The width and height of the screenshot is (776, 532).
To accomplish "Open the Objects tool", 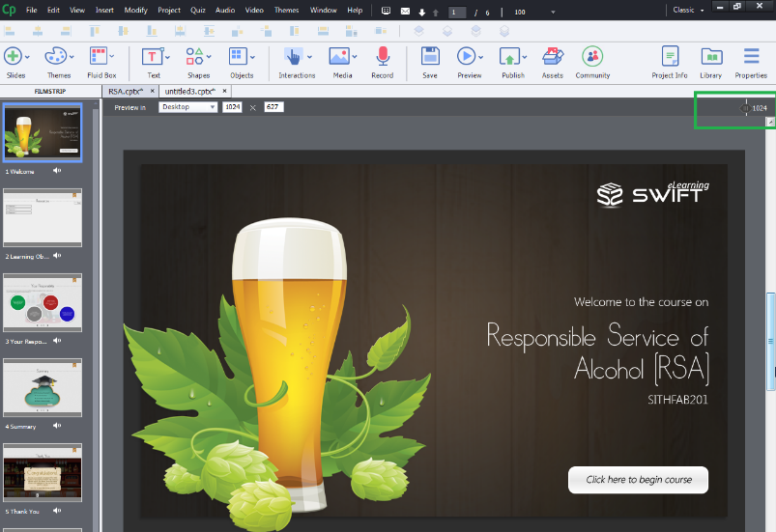I will [238, 56].
